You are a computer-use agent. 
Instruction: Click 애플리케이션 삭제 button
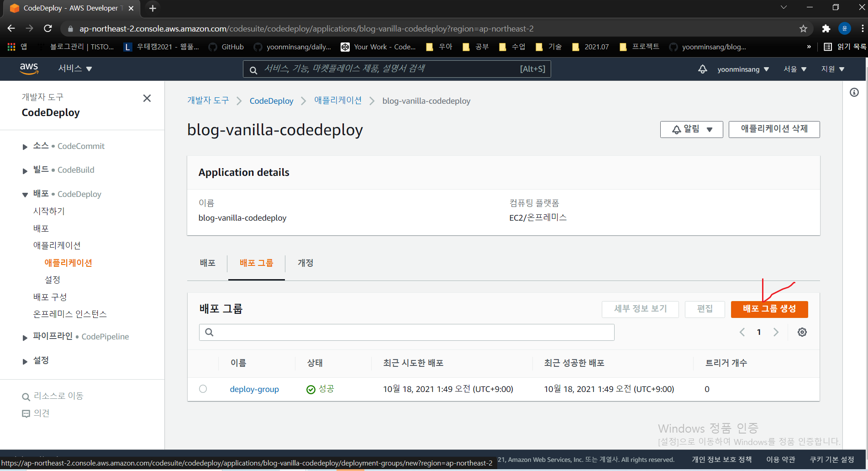click(774, 129)
